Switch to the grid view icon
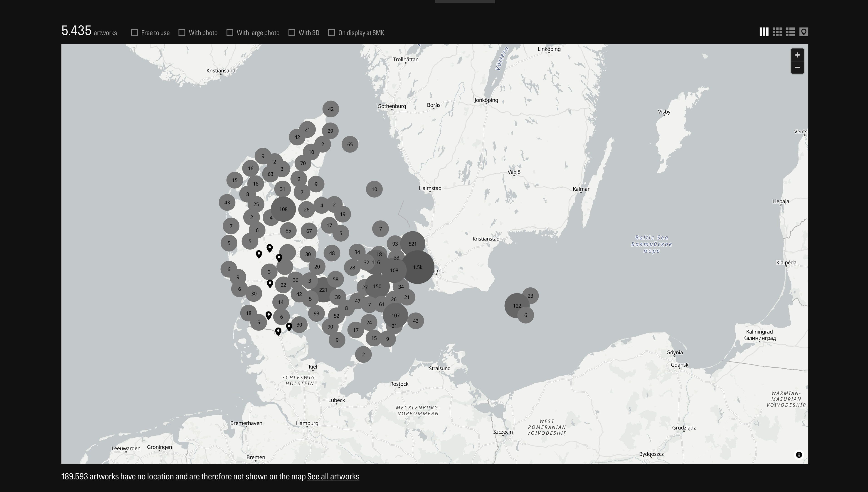Viewport: 868px width, 492px height. pos(777,32)
